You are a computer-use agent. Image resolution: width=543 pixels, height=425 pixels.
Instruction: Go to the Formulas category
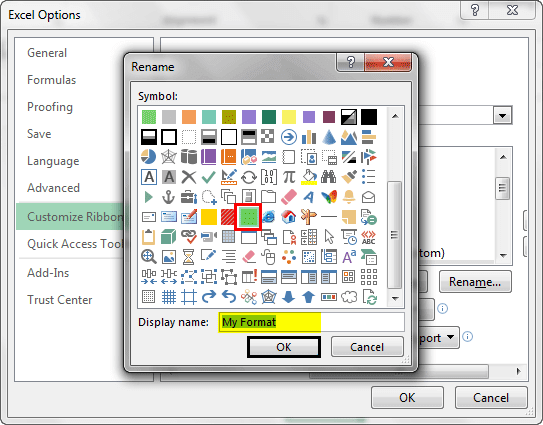(52, 80)
